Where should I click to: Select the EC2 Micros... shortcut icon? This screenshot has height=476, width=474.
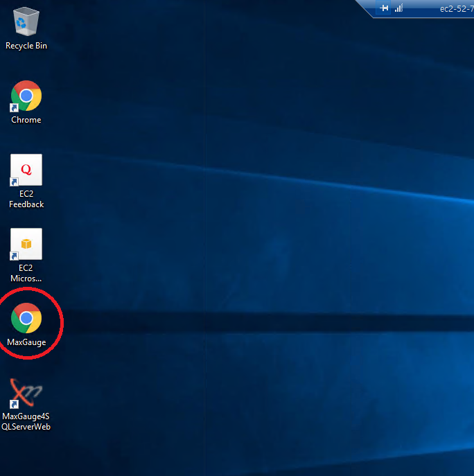point(26,244)
